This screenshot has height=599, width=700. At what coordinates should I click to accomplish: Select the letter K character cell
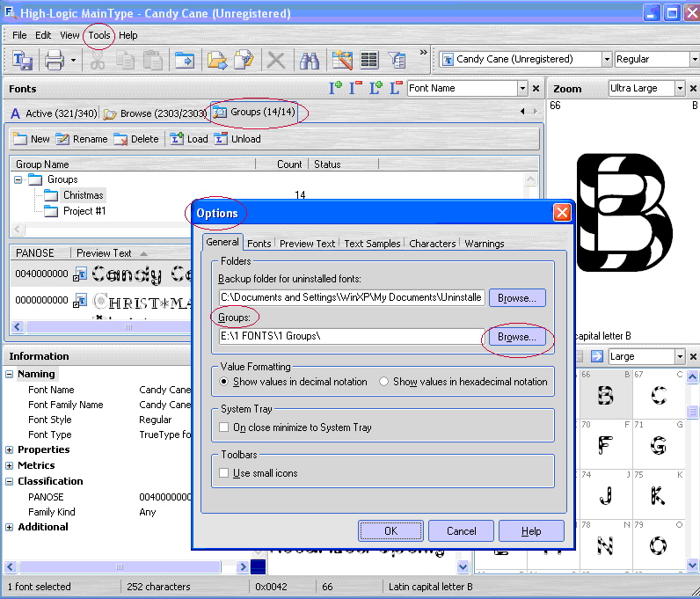coord(658,494)
